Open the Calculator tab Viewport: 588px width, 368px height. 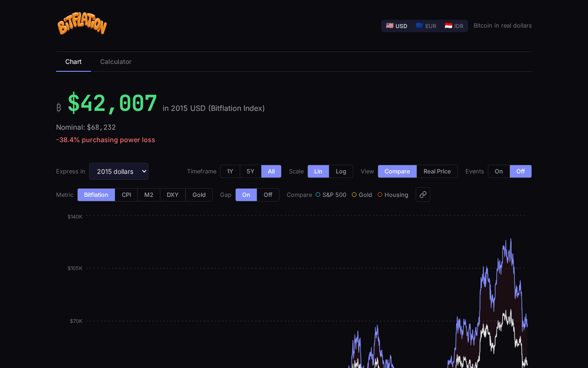tap(116, 62)
